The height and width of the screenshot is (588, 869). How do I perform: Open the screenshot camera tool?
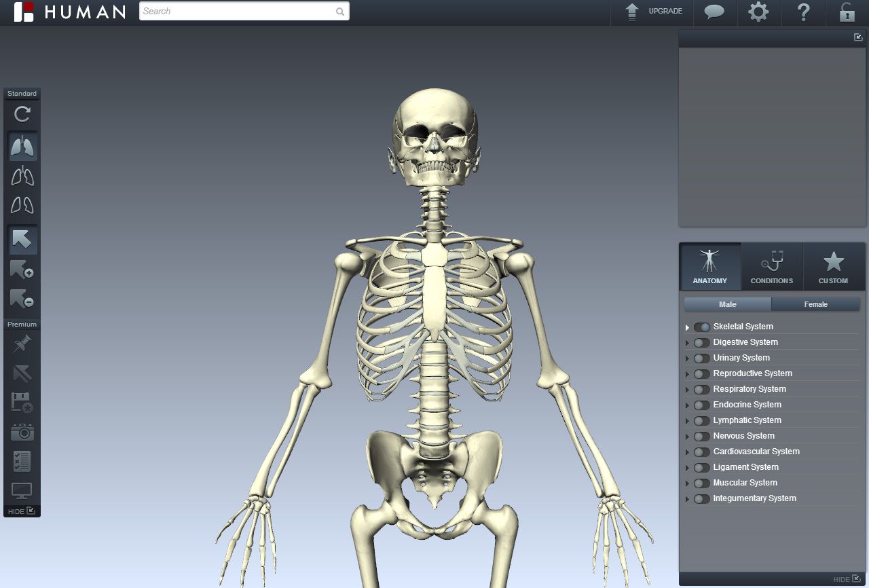(x=22, y=433)
